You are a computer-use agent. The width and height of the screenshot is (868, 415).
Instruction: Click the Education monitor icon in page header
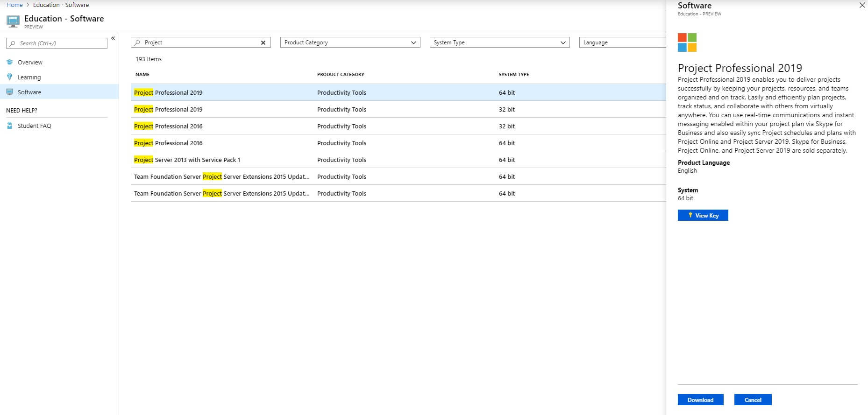tap(13, 21)
